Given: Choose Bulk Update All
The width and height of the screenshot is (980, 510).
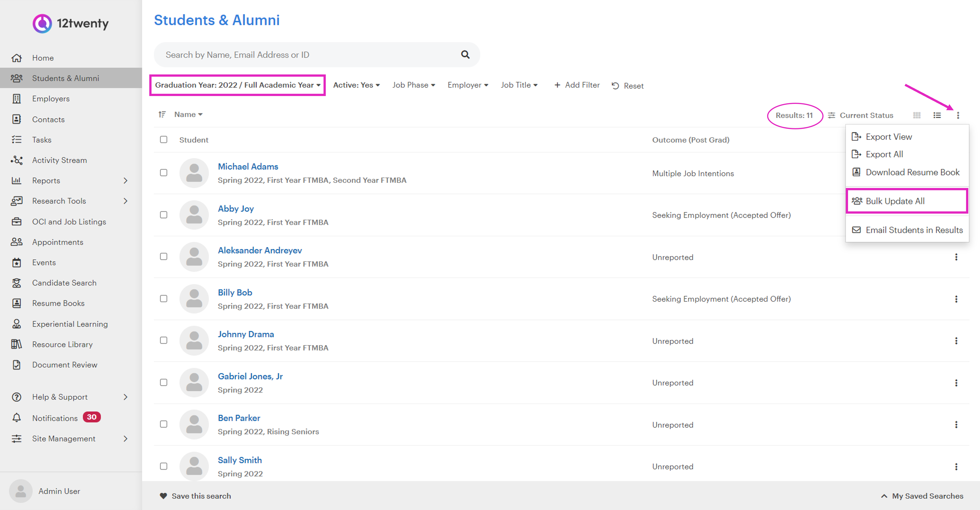Looking at the screenshot, I should click(907, 201).
